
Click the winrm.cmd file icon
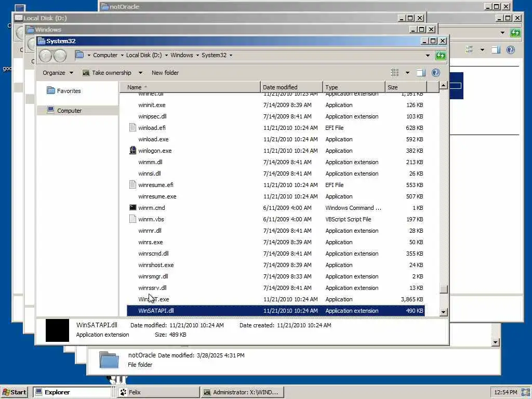(132, 207)
